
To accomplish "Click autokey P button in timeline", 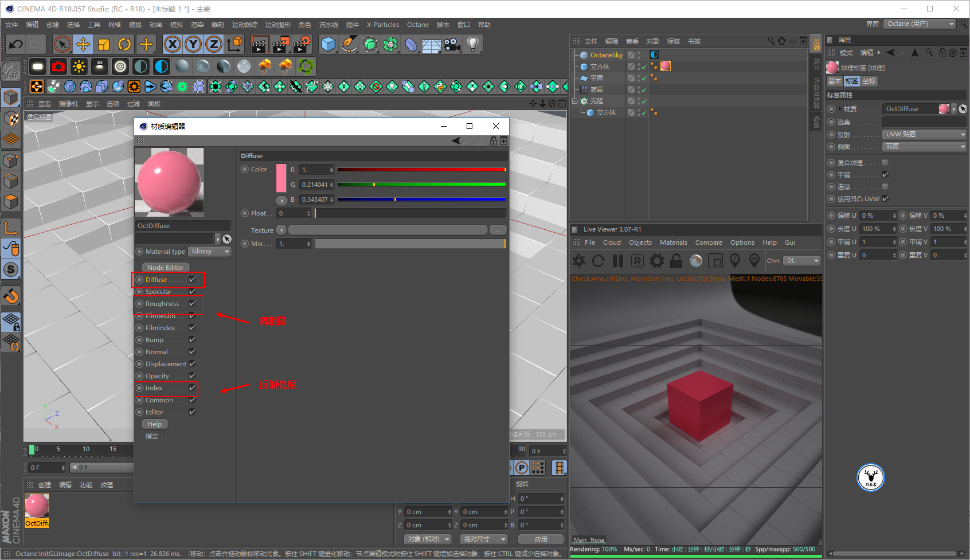I will [x=521, y=468].
